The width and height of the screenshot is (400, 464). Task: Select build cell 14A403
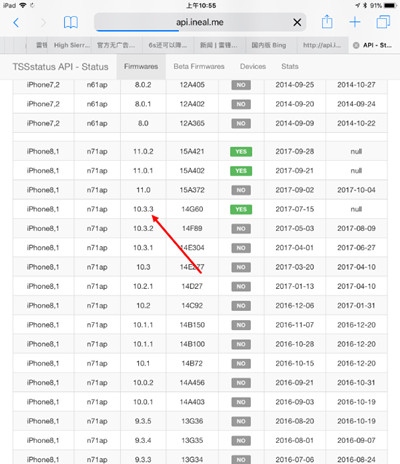pos(192,402)
